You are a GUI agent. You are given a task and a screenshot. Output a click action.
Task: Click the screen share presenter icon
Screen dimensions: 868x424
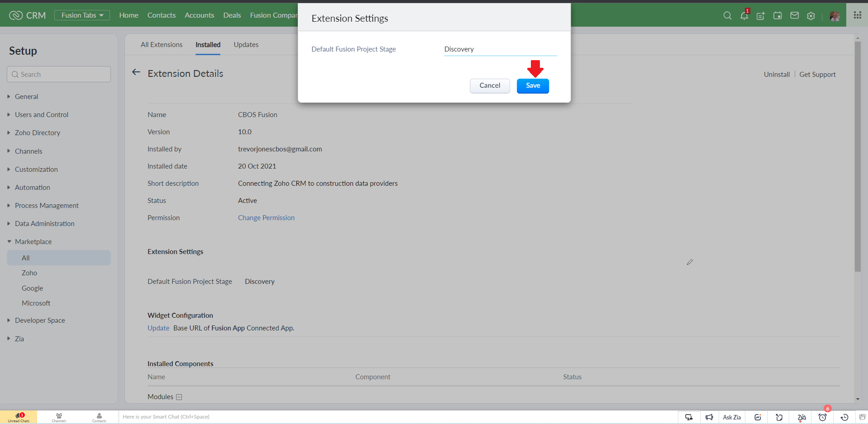point(689,417)
